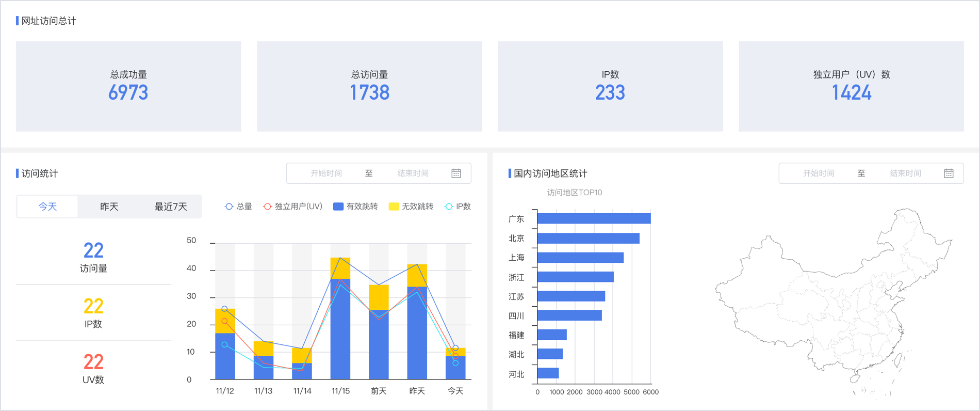Screen dimensions: 980x411
Task: Toggle the 独立用户(UV) legend series
Action: (292, 207)
